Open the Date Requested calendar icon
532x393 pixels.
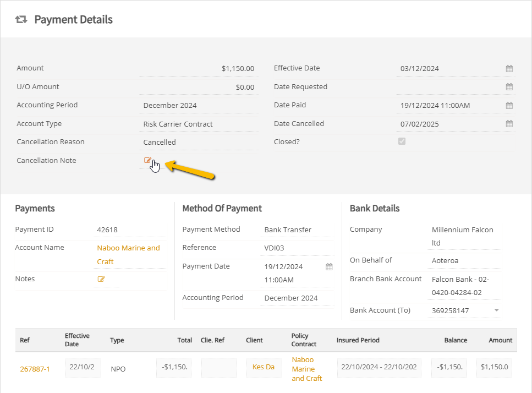coord(509,87)
